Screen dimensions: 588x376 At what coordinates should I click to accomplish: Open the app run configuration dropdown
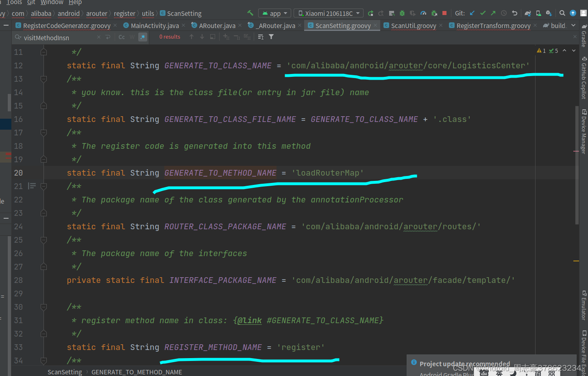pos(275,13)
